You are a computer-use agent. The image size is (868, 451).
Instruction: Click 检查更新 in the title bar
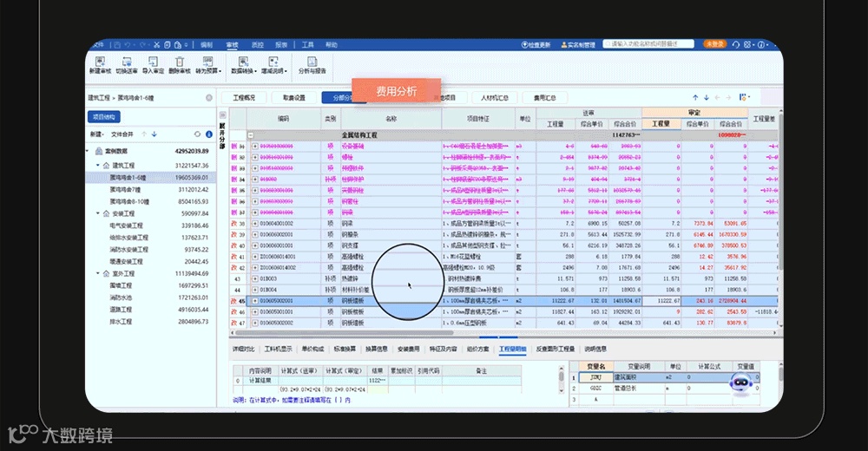[536, 45]
